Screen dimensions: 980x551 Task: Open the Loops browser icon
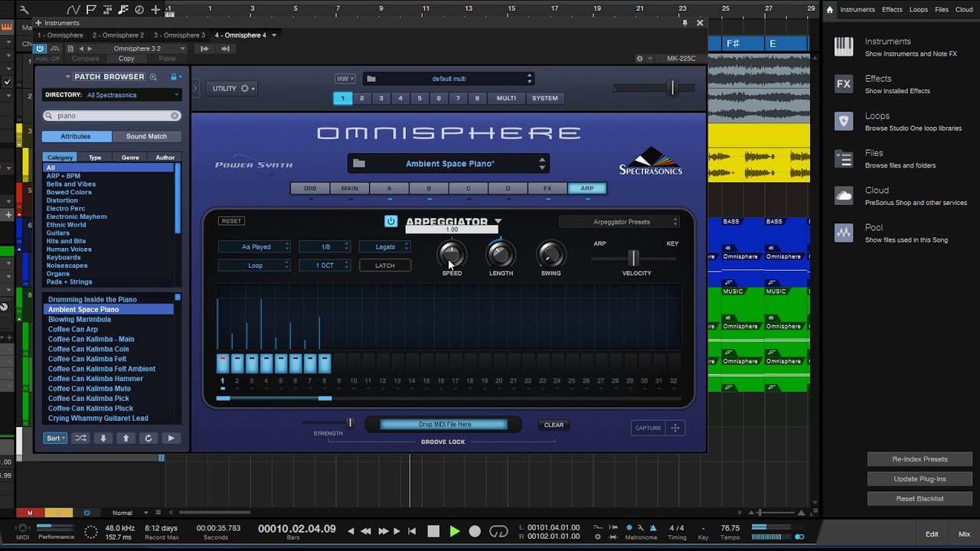[x=844, y=121]
